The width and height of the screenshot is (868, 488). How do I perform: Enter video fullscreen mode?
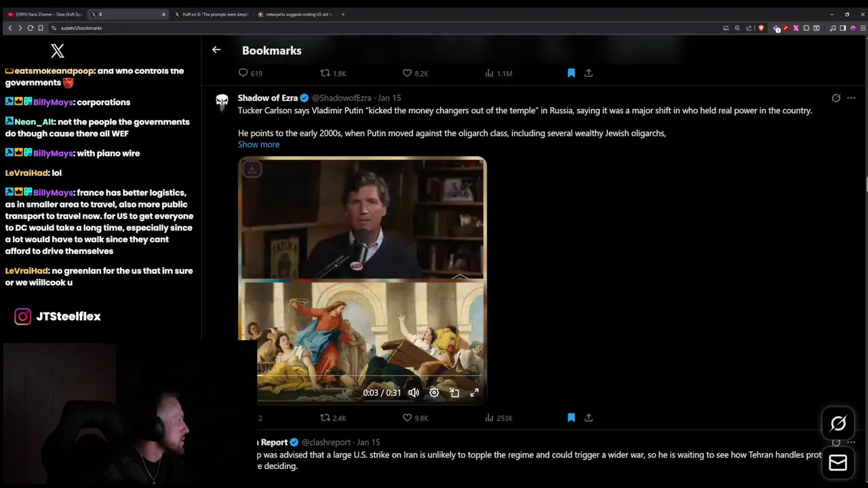point(475,392)
